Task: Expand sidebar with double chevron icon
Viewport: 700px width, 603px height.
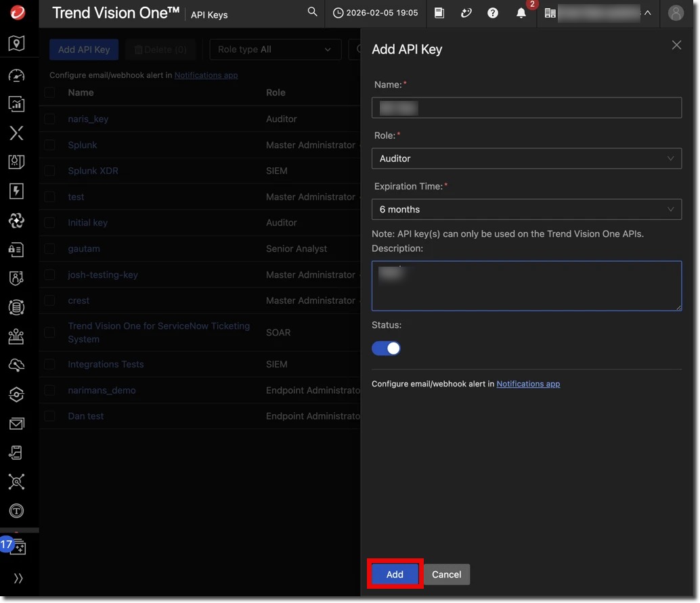Action: [x=18, y=579]
